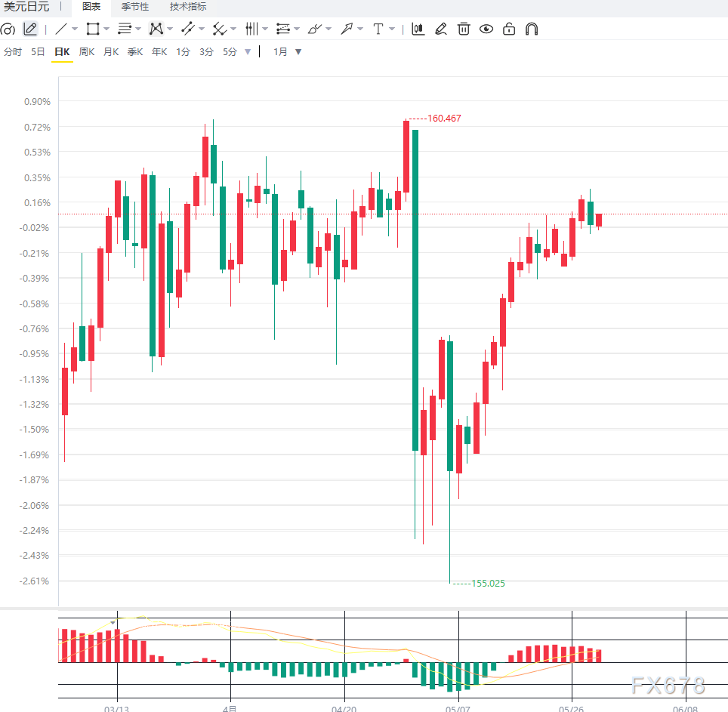Click the MACD indicator panel marker triangle
The height and width of the screenshot is (712, 728).
point(113,623)
